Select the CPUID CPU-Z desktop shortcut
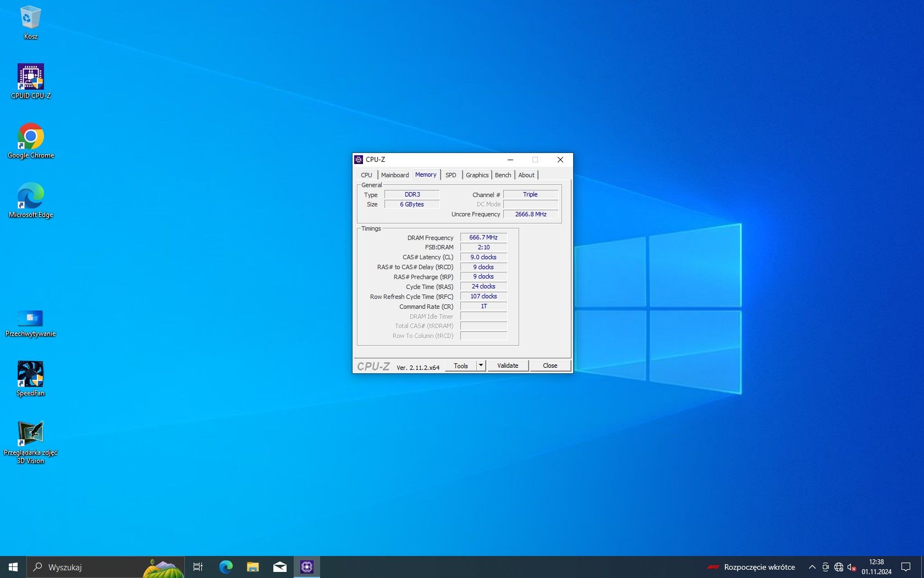The width and height of the screenshot is (924, 578). (x=31, y=81)
